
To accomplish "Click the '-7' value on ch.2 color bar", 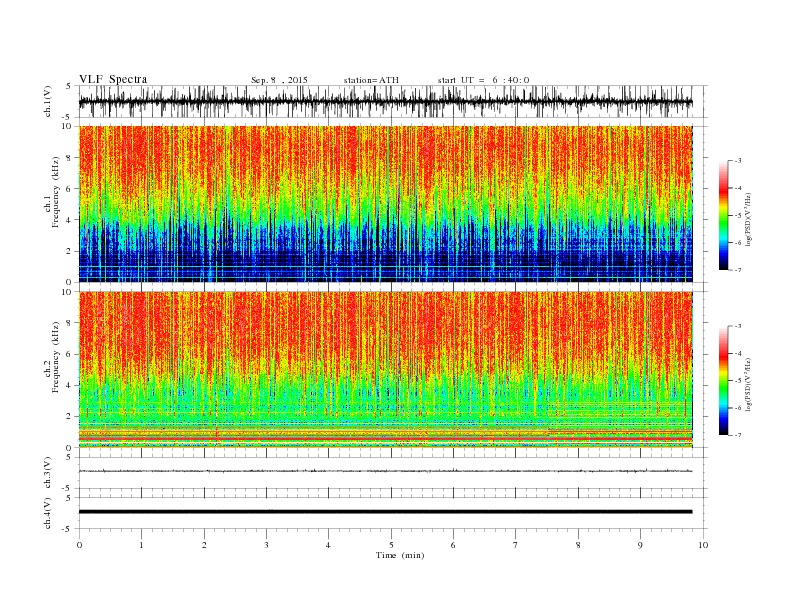I will point(738,435).
